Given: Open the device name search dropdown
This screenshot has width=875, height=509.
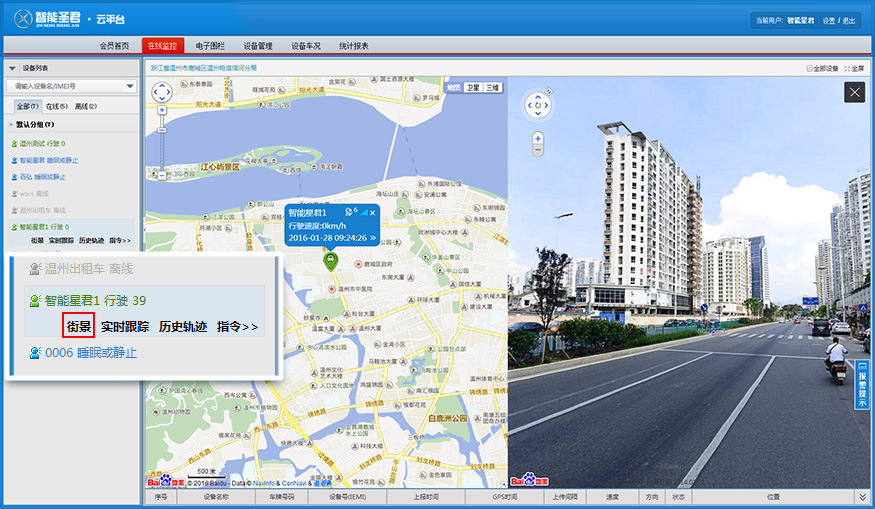Looking at the screenshot, I should [x=130, y=87].
